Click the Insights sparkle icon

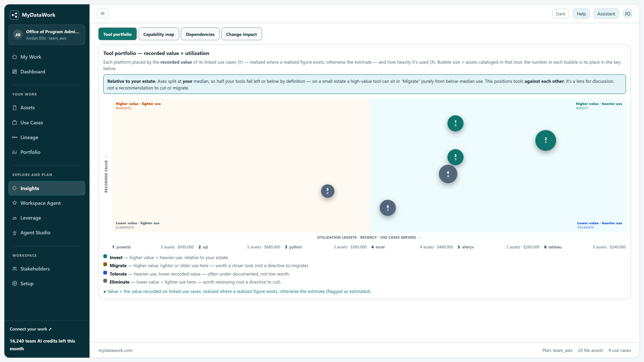pos(14,188)
